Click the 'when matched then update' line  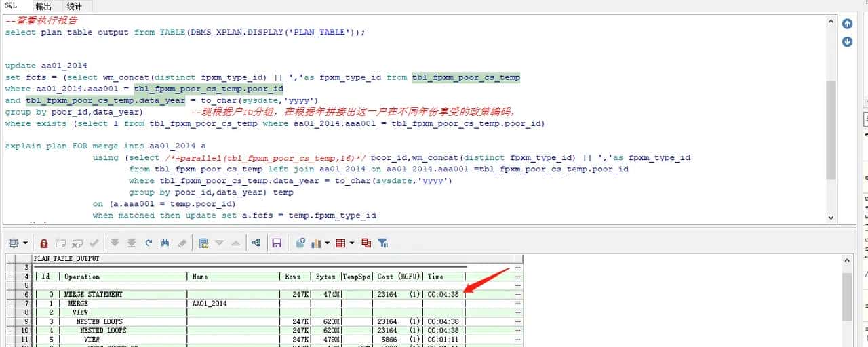tap(235, 216)
